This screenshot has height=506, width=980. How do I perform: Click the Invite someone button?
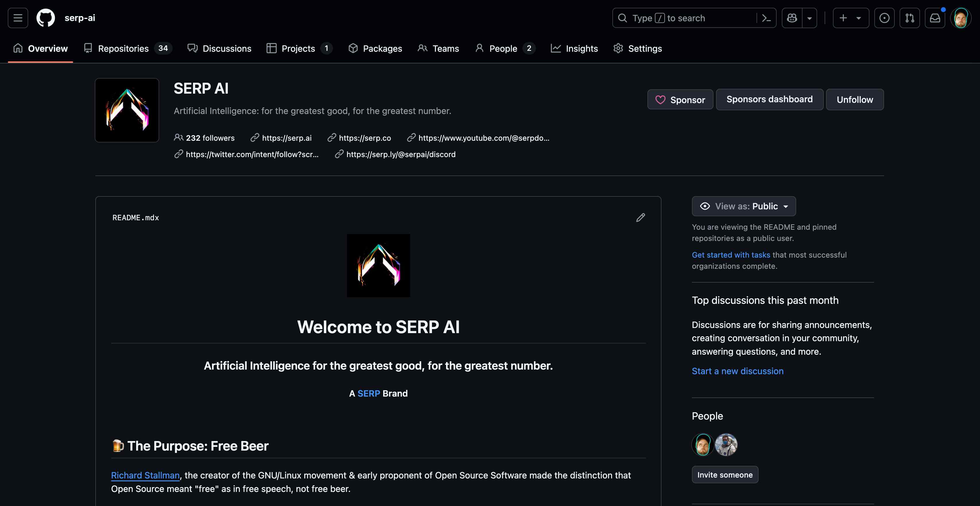pos(725,475)
